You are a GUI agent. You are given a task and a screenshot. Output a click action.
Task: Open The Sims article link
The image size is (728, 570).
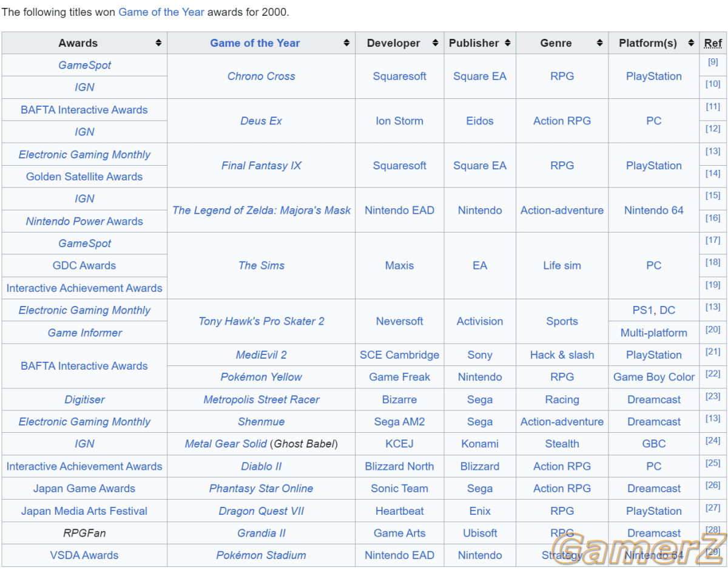coord(261,265)
